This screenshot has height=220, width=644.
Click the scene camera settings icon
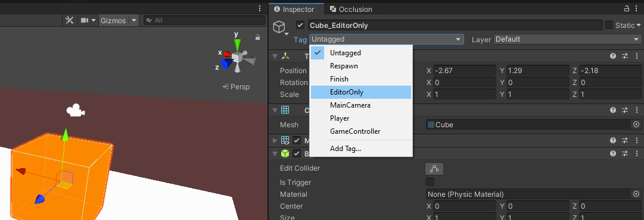[85, 20]
